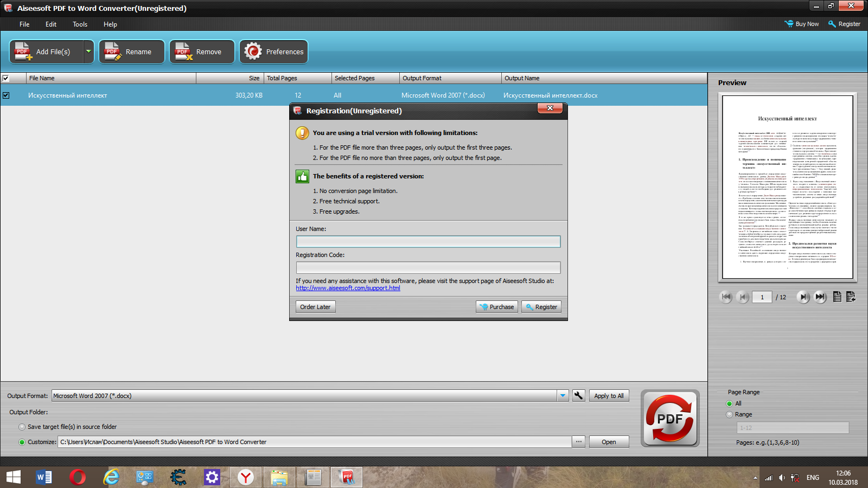The image size is (868, 488).
Task: Click the preview page number field
Action: tap(762, 297)
